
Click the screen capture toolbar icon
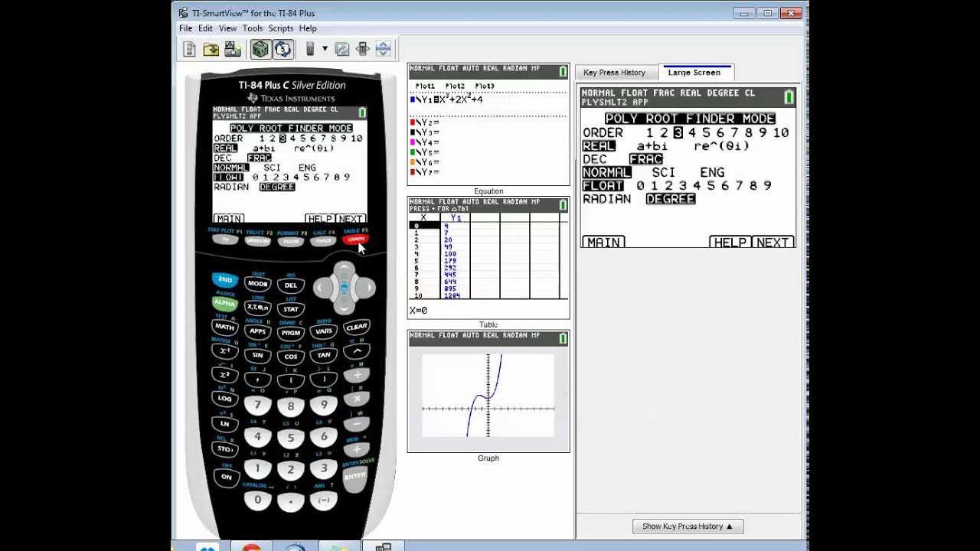[233, 50]
